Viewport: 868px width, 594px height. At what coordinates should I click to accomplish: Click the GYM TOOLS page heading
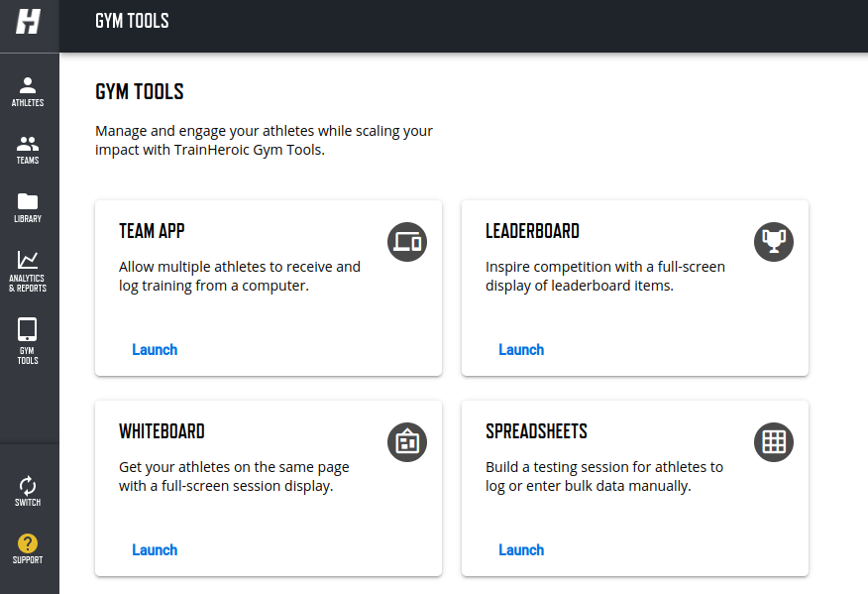(140, 91)
